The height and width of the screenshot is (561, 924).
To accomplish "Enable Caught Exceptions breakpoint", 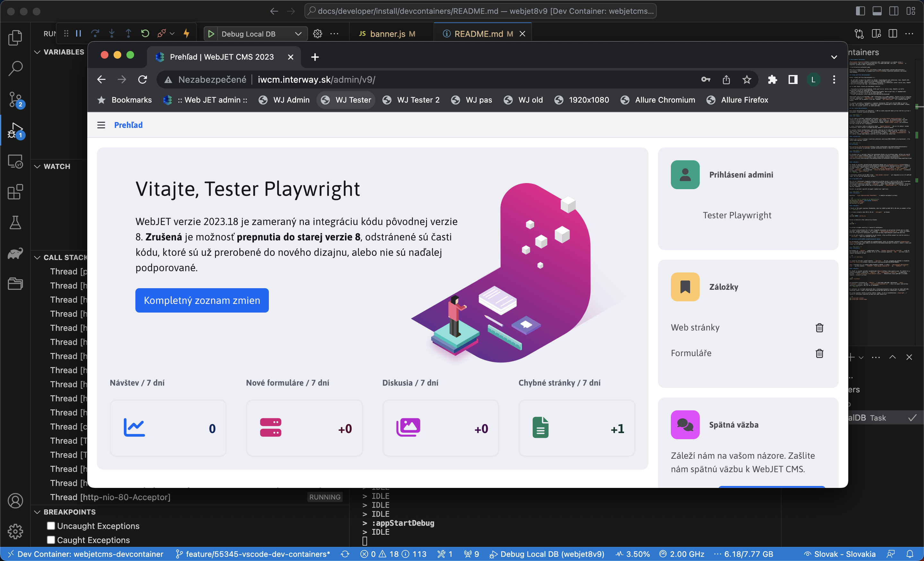I will tap(51, 540).
